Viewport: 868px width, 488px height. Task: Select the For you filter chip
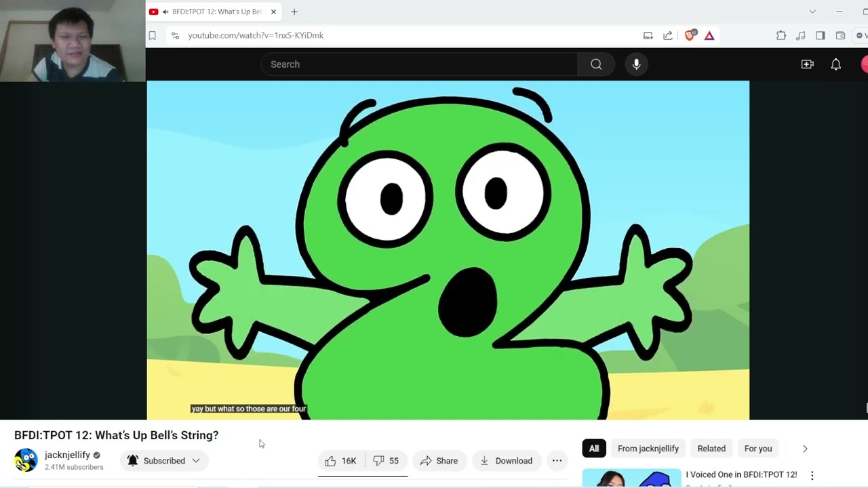click(758, 449)
